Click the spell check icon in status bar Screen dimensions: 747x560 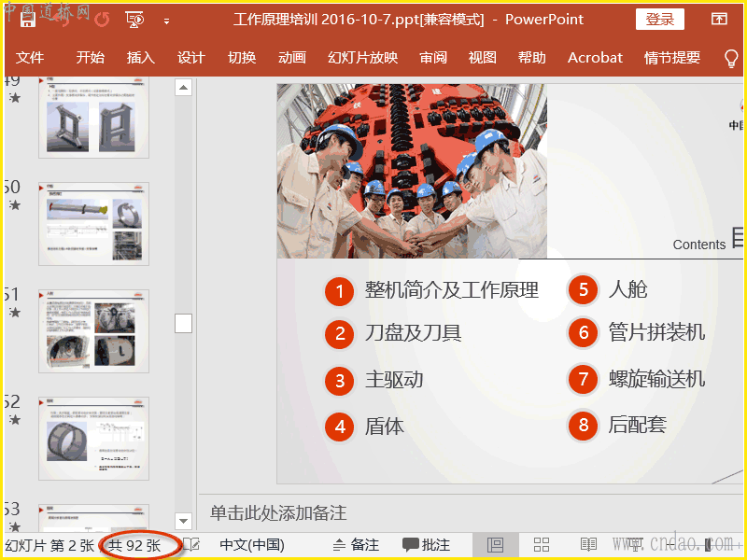191,544
